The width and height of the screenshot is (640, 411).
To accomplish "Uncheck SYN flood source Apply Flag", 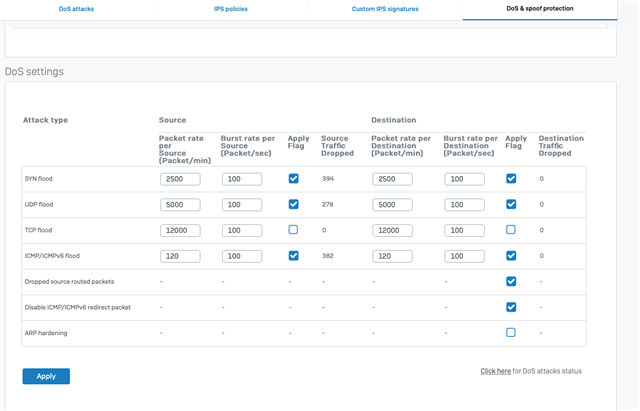I will pyautogui.click(x=293, y=178).
